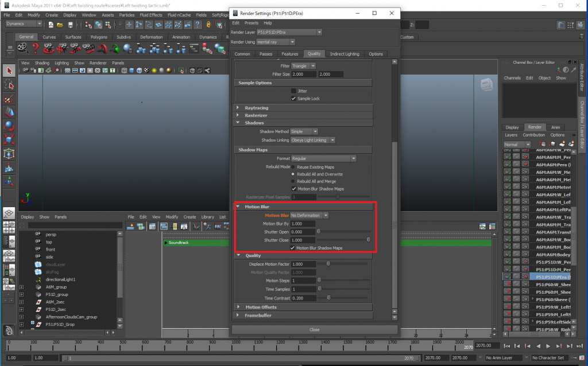Viewport: 588px width, 366px height.
Task: Toggle Motion Blur Shadow Maps under Rebuild Mode
Action: point(293,189)
